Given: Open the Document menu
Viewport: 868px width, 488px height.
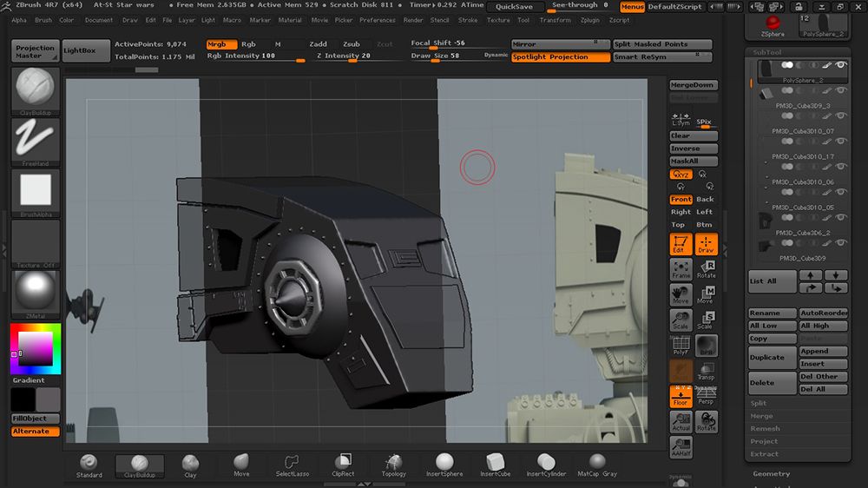Looking at the screenshot, I should [99, 20].
